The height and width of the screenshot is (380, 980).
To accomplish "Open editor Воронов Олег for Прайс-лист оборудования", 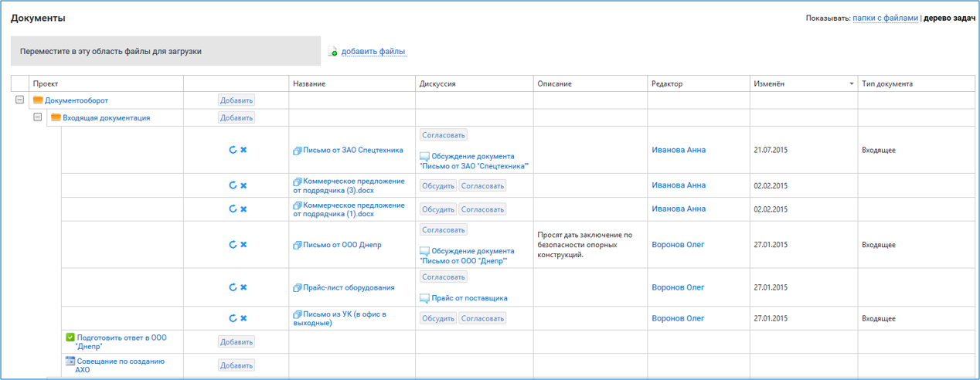I will (679, 287).
